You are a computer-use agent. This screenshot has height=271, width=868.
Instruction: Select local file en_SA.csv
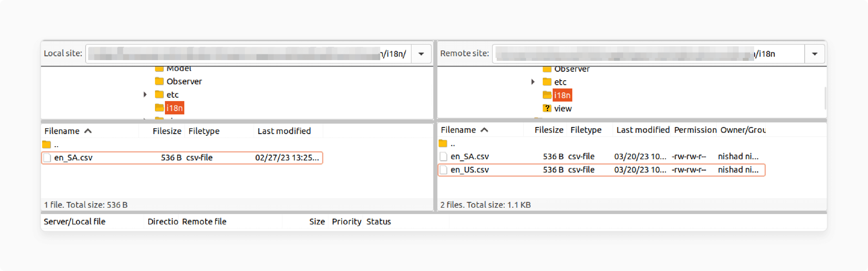click(182, 158)
